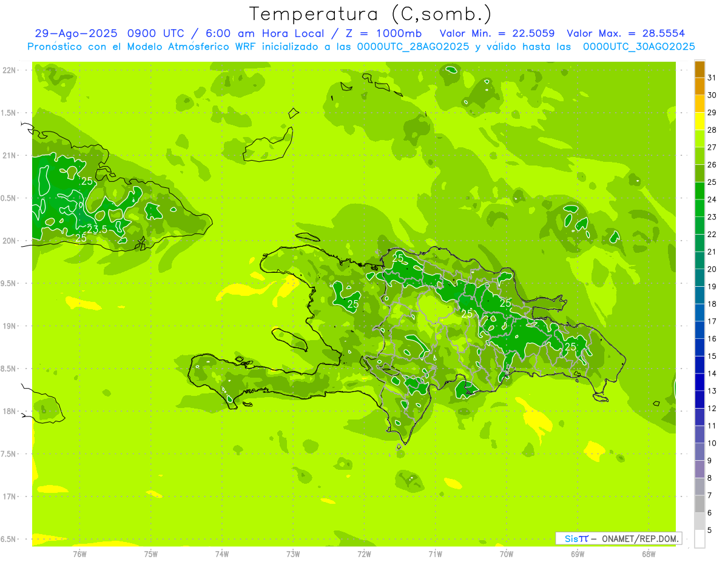Click gray legend swatch between 6 and 7
This screenshot has height=562, width=728.
[x=699, y=504]
